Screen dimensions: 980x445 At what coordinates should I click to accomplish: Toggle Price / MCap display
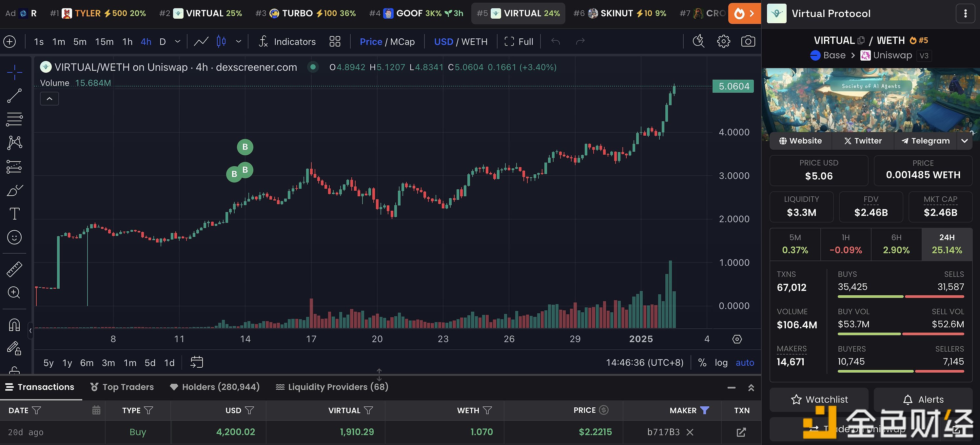click(387, 42)
